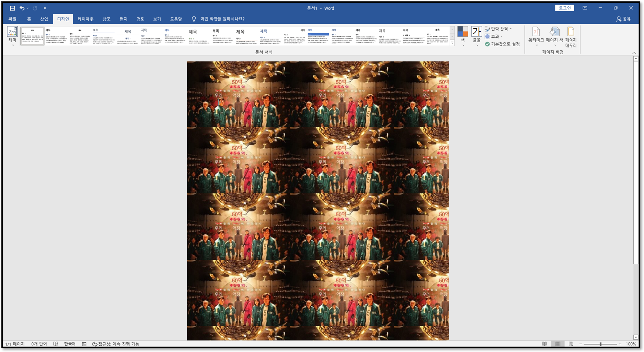Switch to the 레이아웃 tab
This screenshot has height=352, width=644.
coord(85,19)
